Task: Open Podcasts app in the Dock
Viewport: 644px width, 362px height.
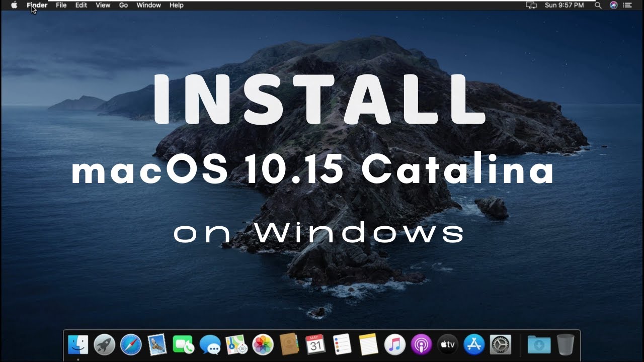Action: point(421,345)
